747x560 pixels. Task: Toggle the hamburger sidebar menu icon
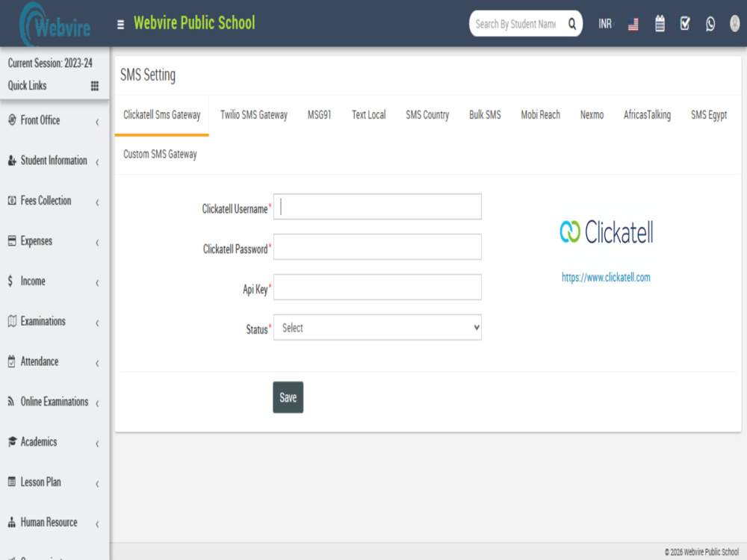120,25
